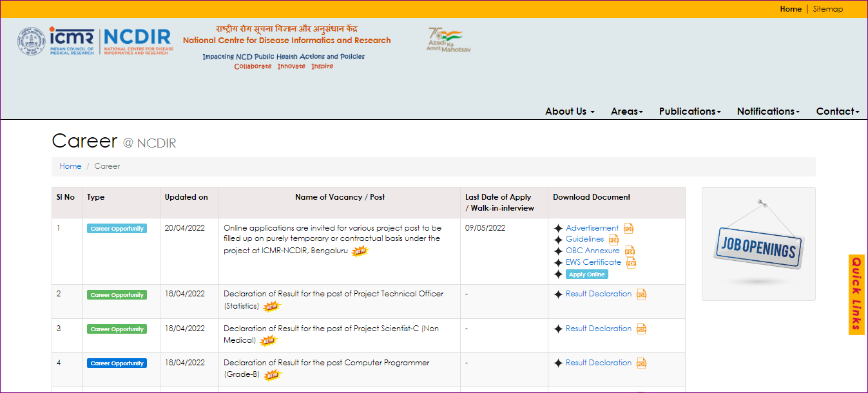Image resolution: width=868 pixels, height=393 pixels.
Task: Open the PDF icon beside Advertisement link
Action: coord(628,228)
